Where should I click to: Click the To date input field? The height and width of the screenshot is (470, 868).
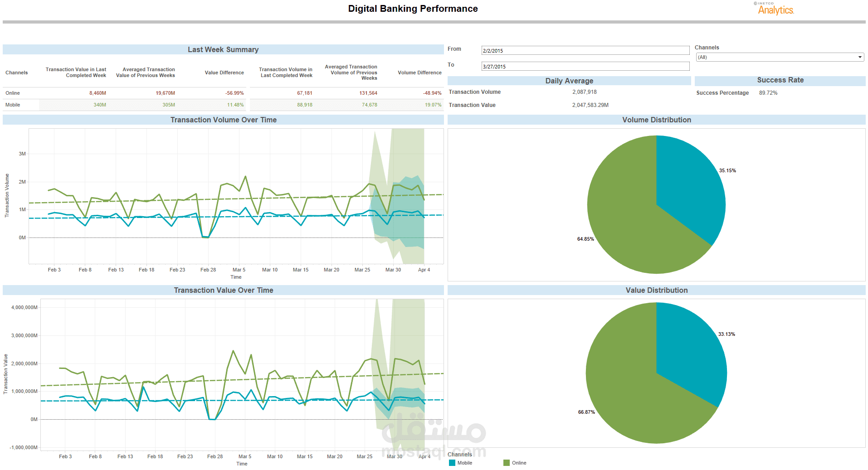point(585,66)
